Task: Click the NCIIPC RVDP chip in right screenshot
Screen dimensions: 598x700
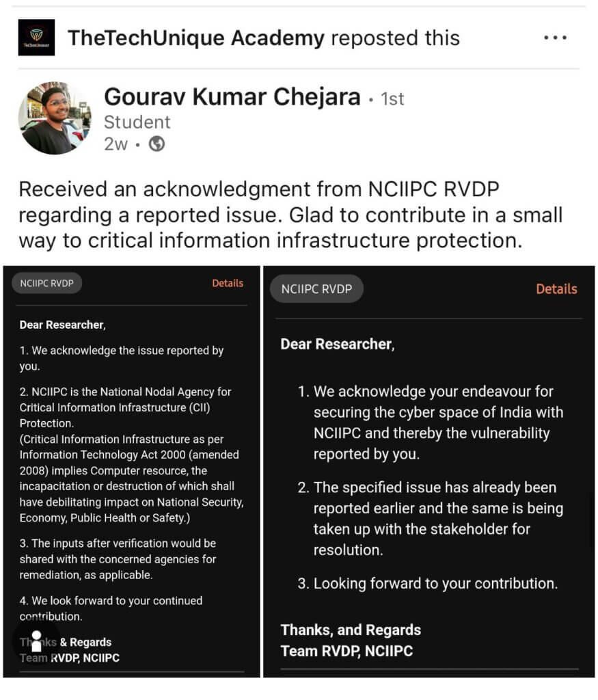Action: tap(316, 288)
